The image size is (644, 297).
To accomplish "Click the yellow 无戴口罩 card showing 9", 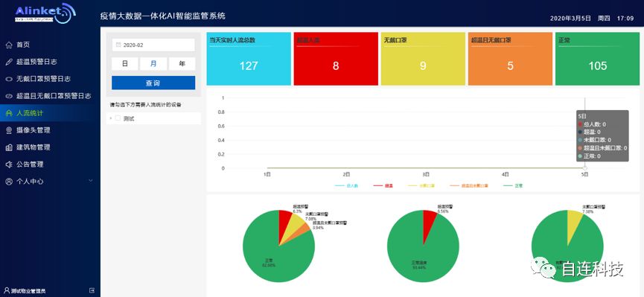I will coord(423,59).
